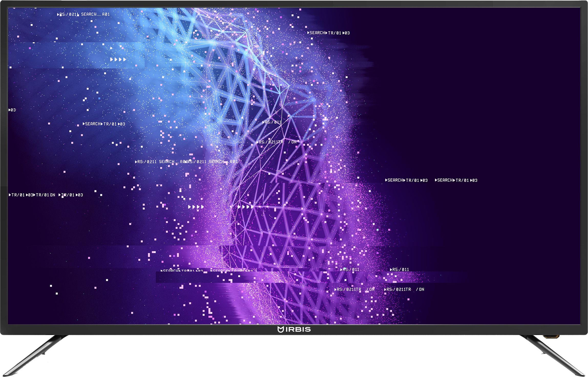Click the rightmost bottom 'RS:/011' label

(x=400, y=269)
